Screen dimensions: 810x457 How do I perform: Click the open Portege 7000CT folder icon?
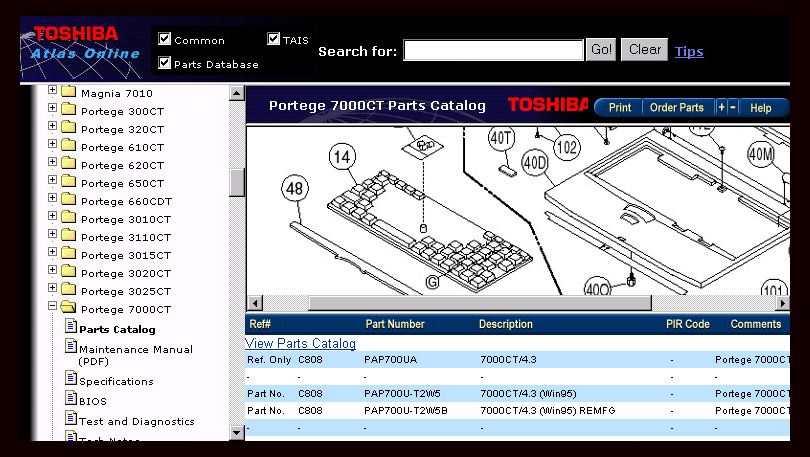pyautogui.click(x=68, y=308)
